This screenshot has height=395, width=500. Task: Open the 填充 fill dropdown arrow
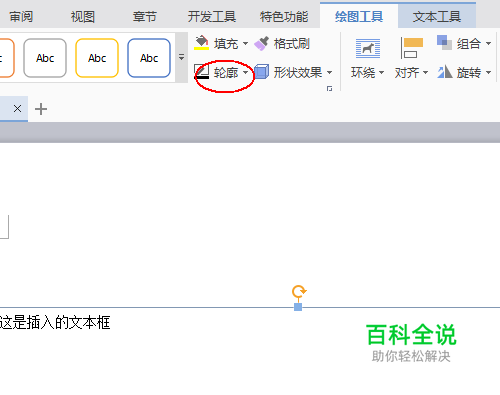(246, 43)
